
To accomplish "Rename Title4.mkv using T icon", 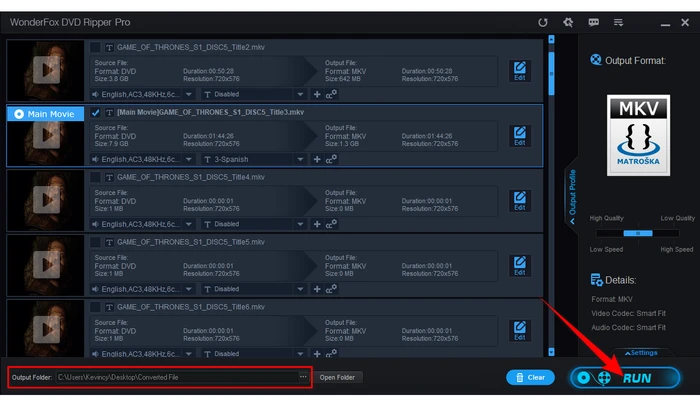I will click(x=109, y=177).
